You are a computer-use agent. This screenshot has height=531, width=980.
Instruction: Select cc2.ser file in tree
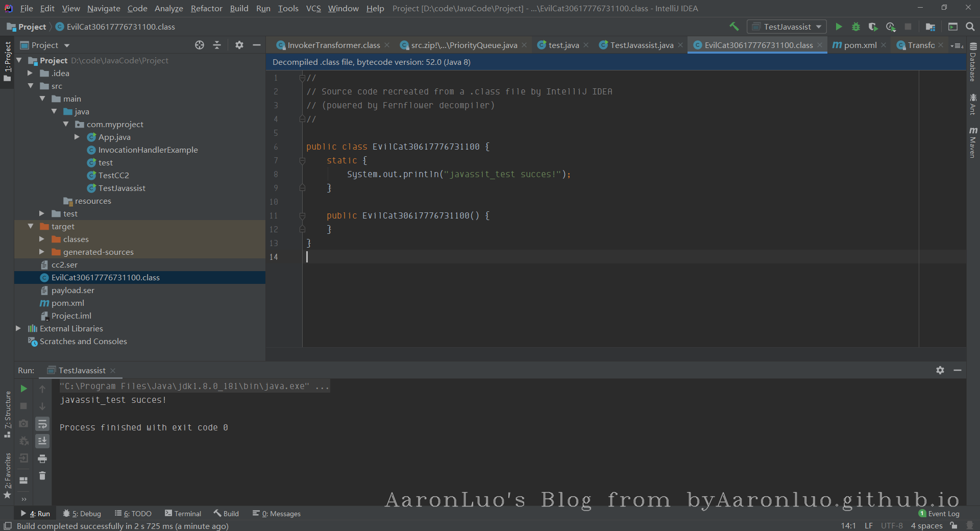(x=64, y=264)
